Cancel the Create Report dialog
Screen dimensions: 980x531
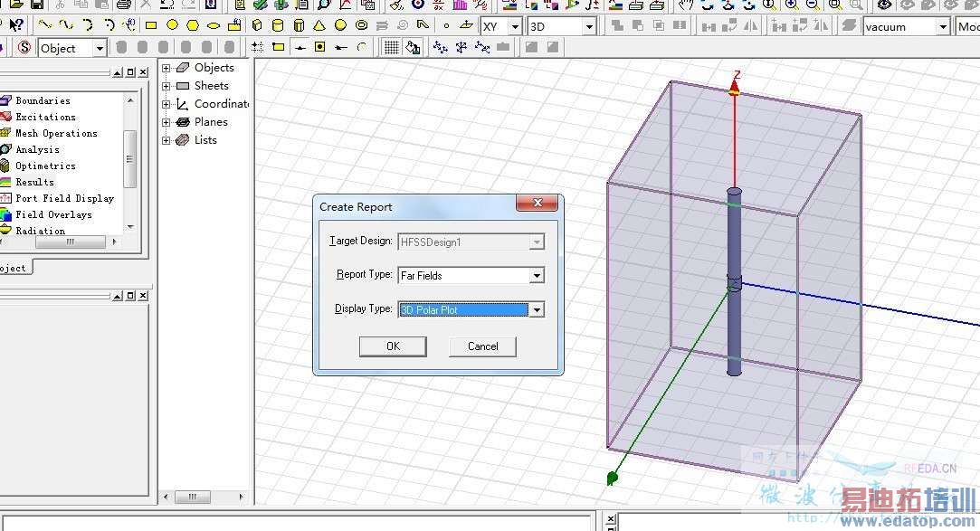482,346
